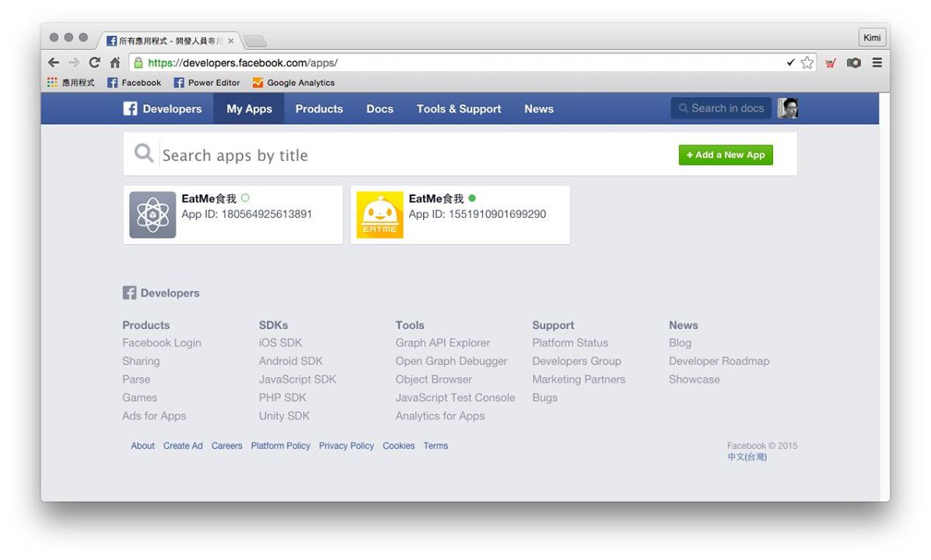The image size is (931, 560).
Task: Click the Add a New App button
Action: (x=726, y=155)
